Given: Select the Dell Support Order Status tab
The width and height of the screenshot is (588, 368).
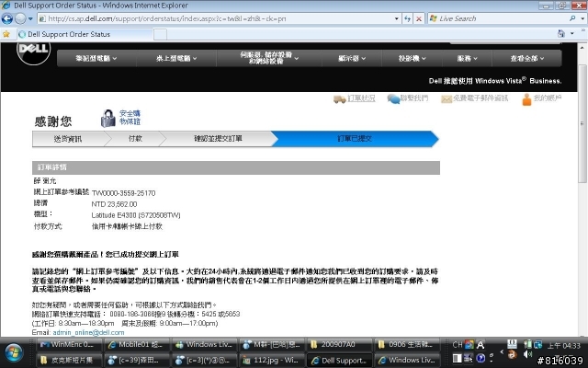Looking at the screenshot, I should coord(85,34).
